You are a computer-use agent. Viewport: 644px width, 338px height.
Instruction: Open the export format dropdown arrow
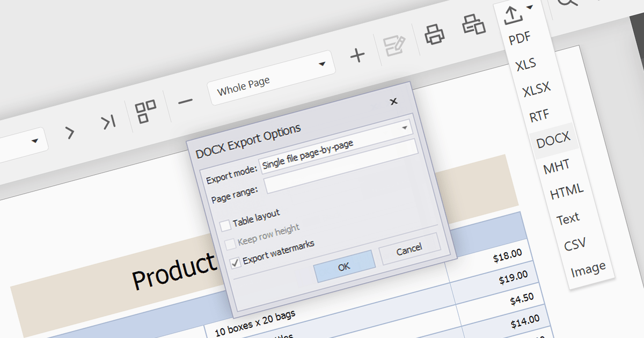coord(530,8)
